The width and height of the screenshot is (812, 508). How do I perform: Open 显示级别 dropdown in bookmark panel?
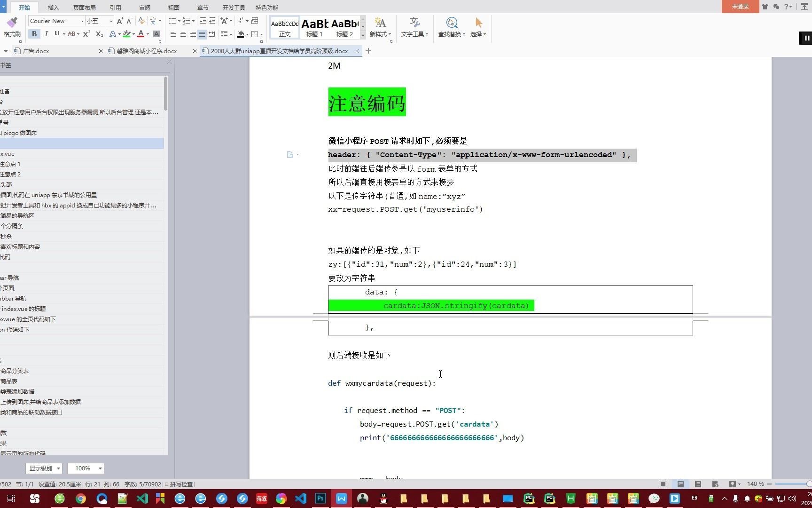[44, 468]
